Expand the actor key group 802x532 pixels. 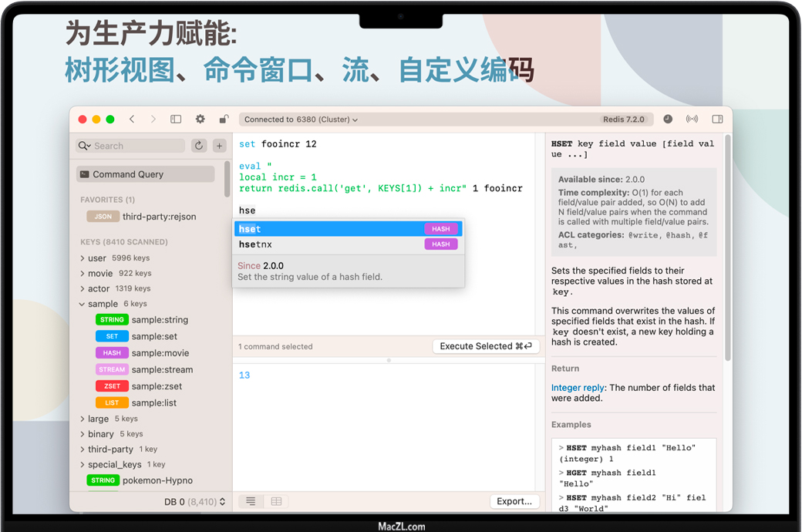(82, 289)
